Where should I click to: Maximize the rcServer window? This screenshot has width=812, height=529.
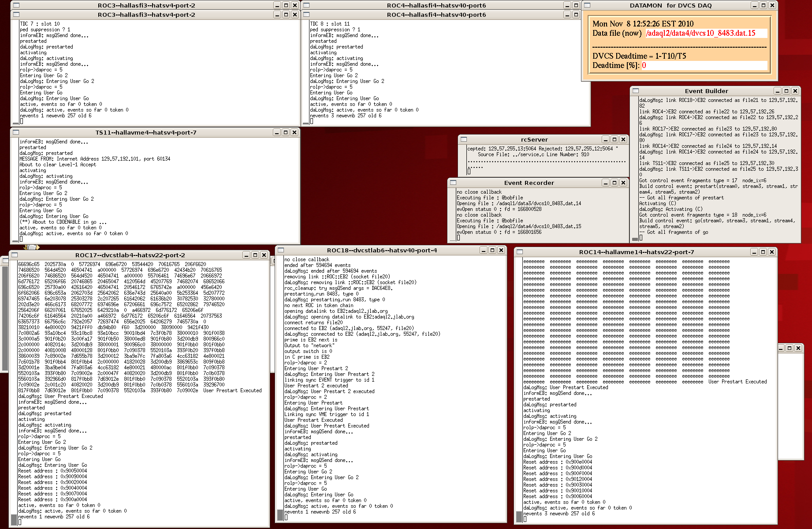[x=615, y=139]
